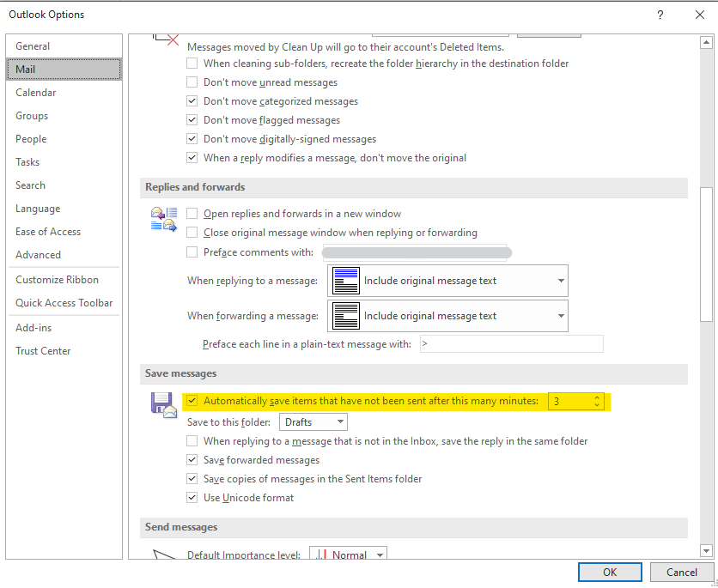Open Customize Ribbon settings
718x588 pixels.
(64, 280)
